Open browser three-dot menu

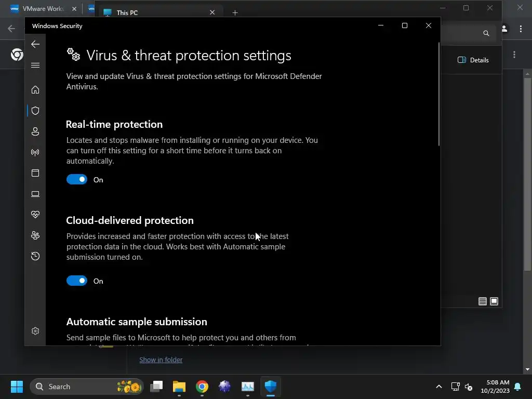[x=521, y=29]
